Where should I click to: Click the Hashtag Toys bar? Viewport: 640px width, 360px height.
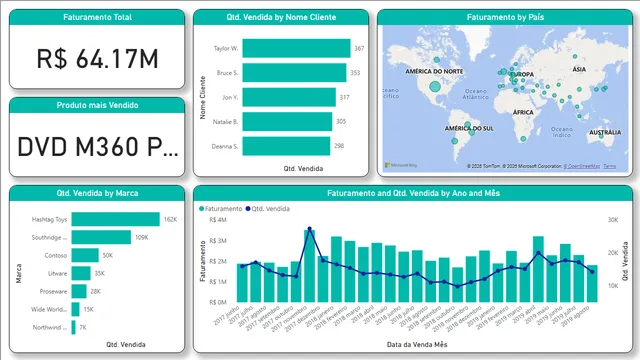[116, 219]
